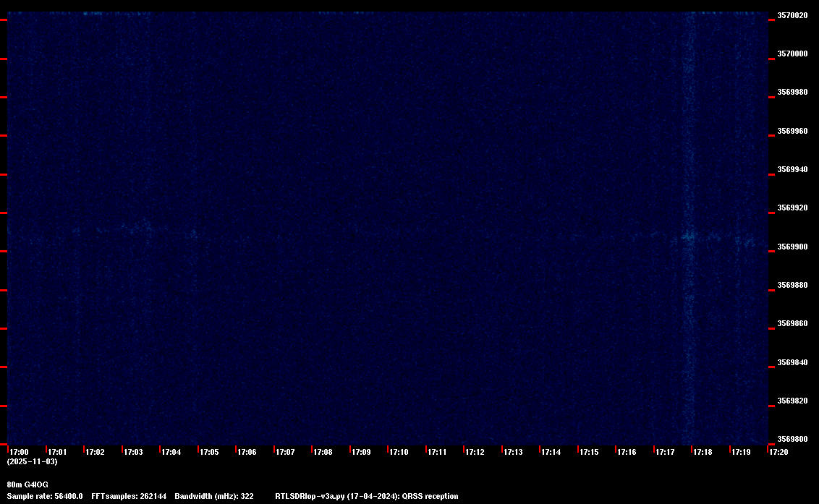Viewport: 819px width, 504px height.
Task: Click the 17:10 time axis label
Action: [x=399, y=452]
